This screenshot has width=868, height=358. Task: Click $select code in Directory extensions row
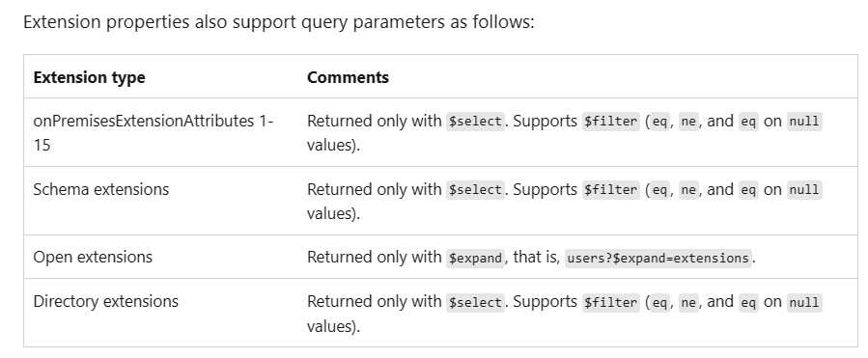(476, 302)
